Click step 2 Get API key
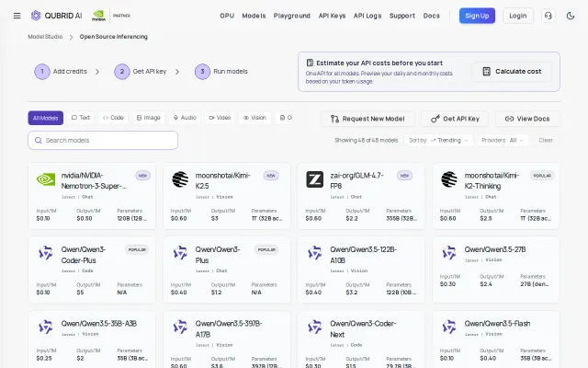Viewport: 588px width, 368px height. pos(141,72)
